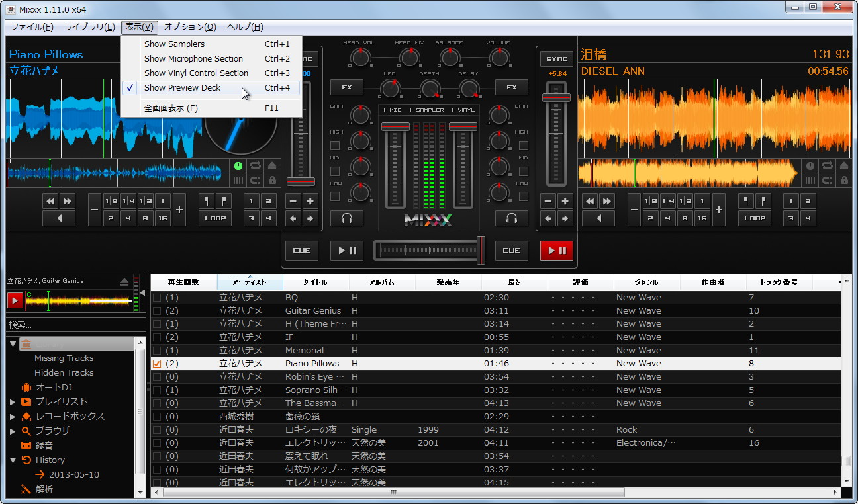
Task: Expand レコードボックス in the sidebar
Action: [x=11, y=416]
